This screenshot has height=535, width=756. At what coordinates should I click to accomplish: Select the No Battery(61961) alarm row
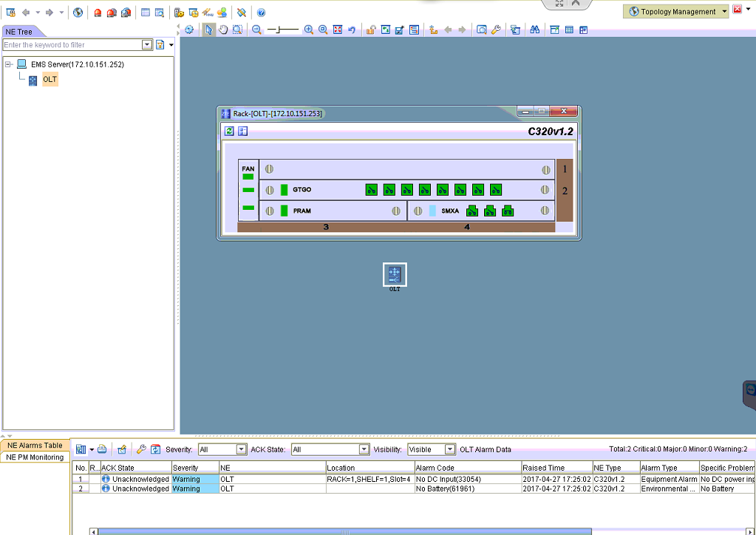(x=413, y=488)
